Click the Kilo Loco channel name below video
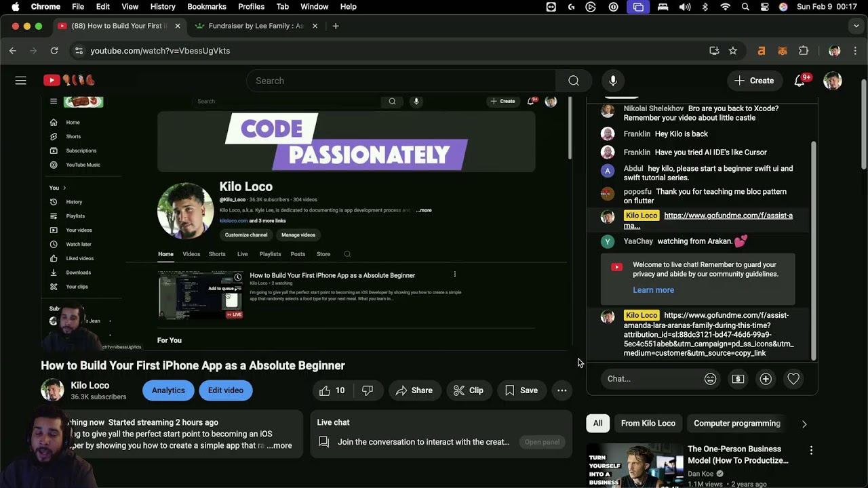 (90, 385)
